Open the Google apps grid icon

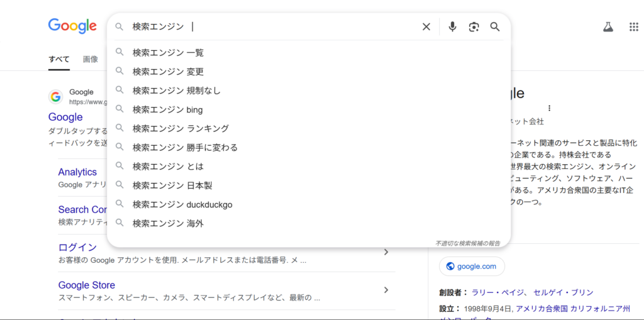pos(634,27)
